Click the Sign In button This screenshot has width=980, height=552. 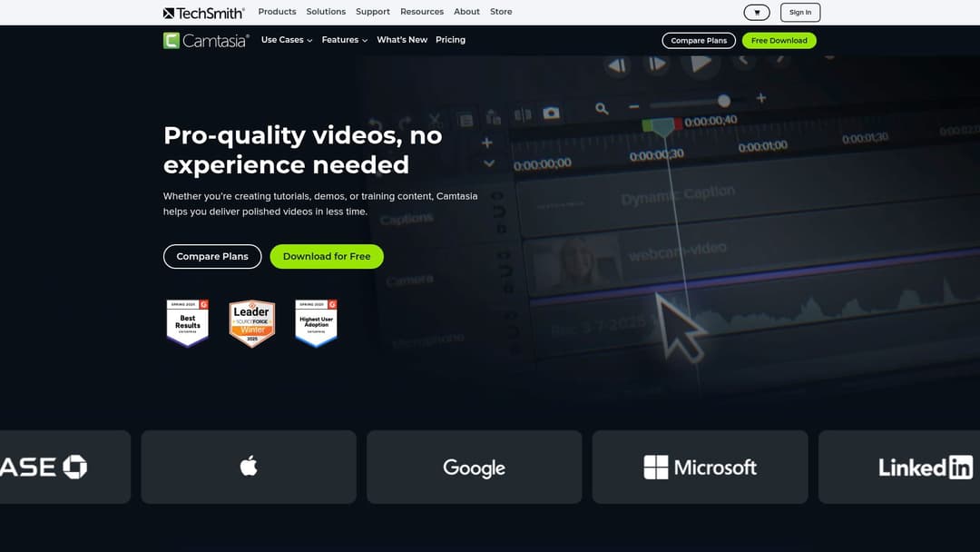point(800,12)
